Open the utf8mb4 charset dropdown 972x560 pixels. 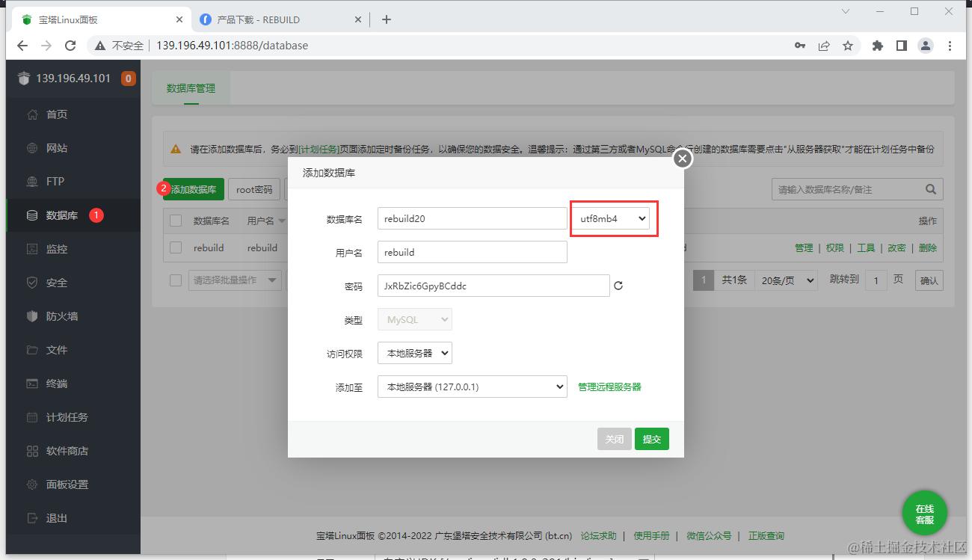click(x=612, y=218)
